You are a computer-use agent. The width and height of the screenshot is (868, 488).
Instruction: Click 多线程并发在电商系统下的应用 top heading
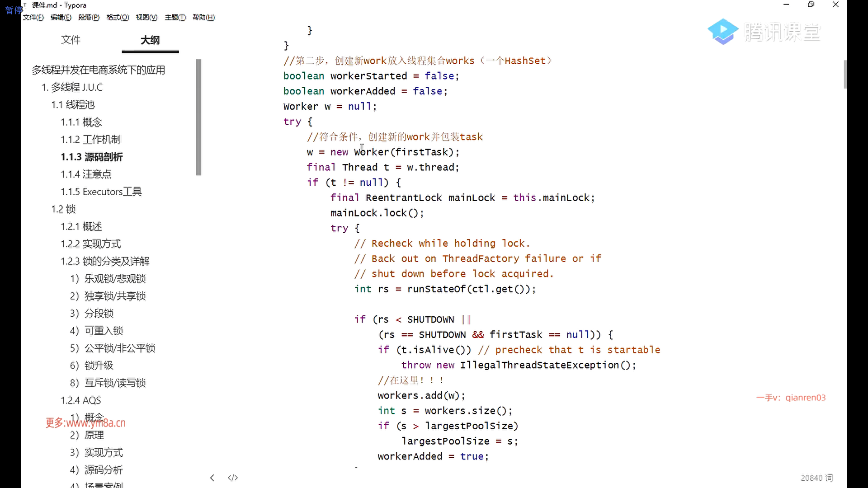[98, 70]
